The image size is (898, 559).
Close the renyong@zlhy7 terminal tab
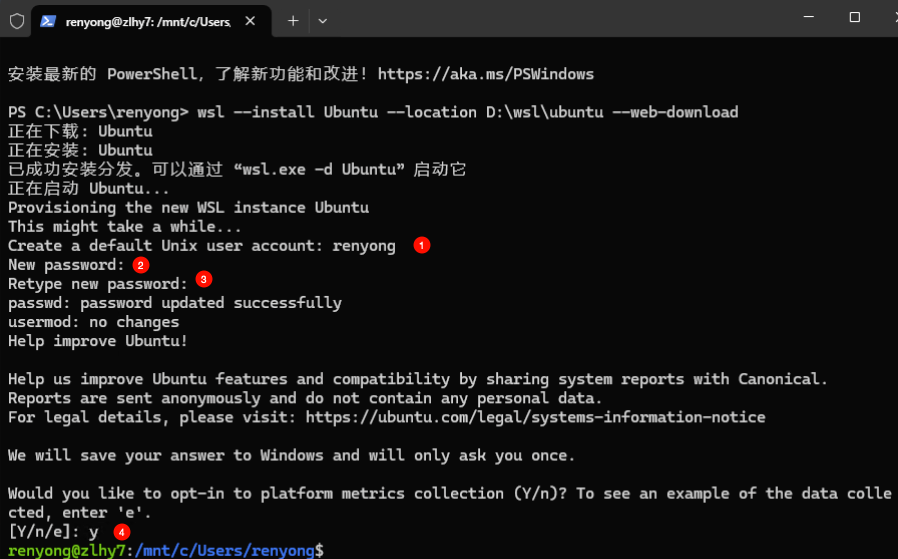(250, 21)
